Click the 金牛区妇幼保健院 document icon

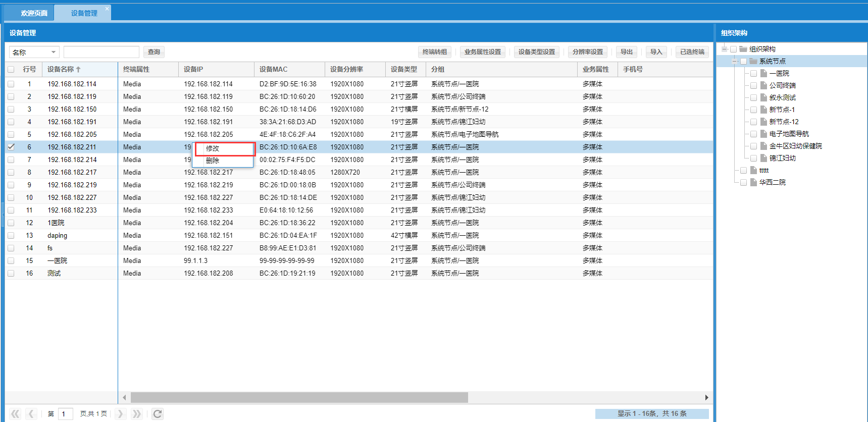coord(763,146)
